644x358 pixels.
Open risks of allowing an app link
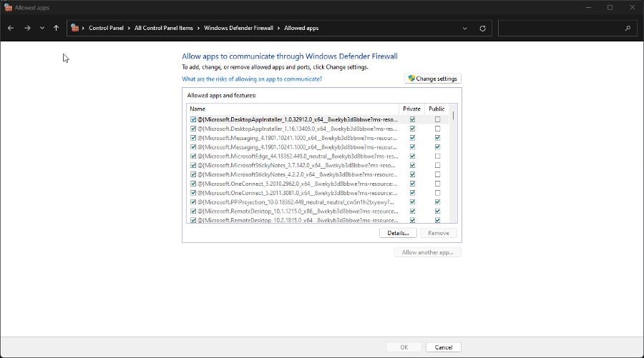click(x=252, y=79)
